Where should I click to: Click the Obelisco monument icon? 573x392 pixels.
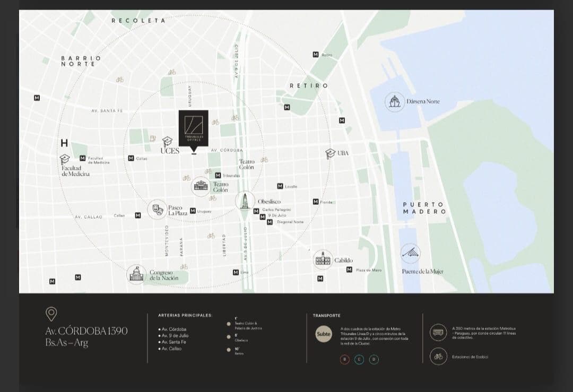point(245,201)
